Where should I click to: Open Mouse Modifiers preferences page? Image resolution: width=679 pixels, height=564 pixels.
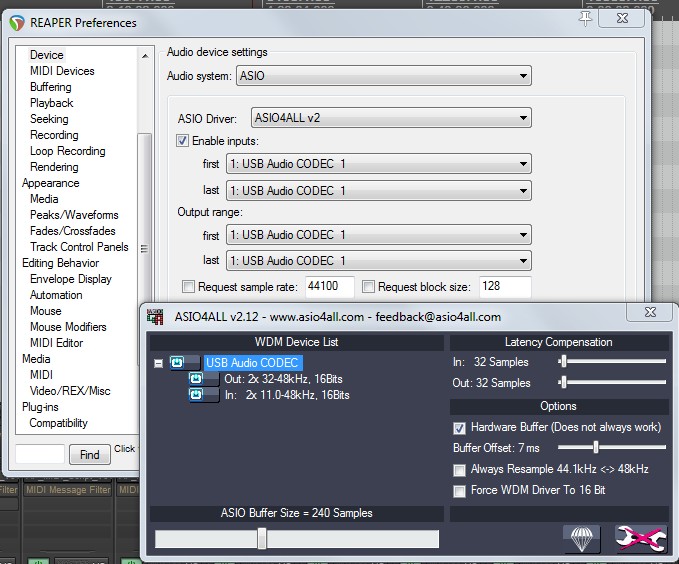(68, 327)
